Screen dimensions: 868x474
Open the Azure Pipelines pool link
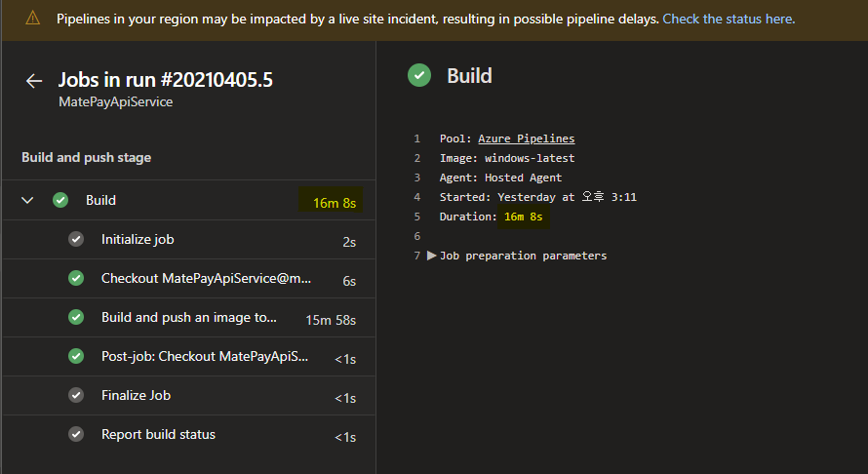tap(526, 138)
